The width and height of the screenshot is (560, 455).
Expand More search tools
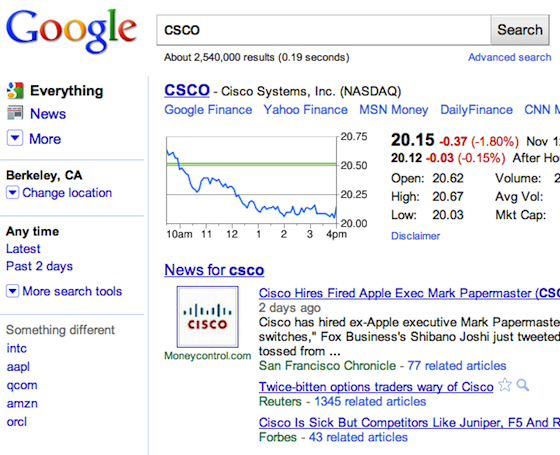(x=64, y=291)
